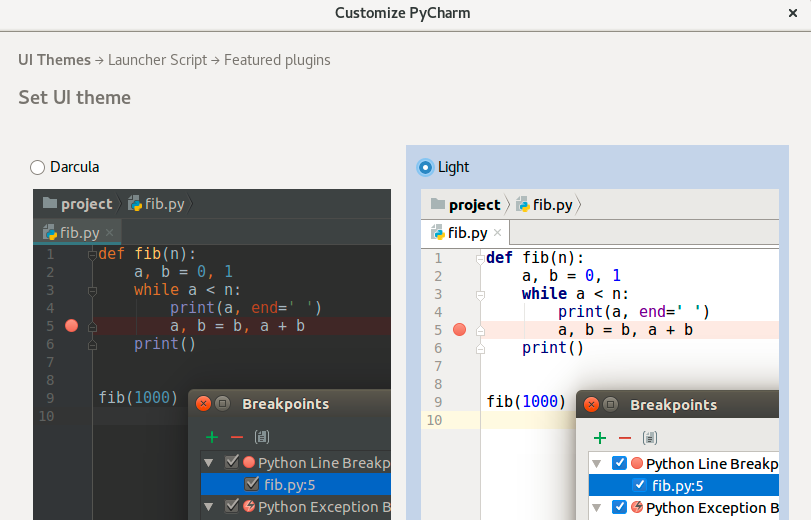811x520 pixels.
Task: Click line number 10 in Light preview gutter
Action: tap(434, 420)
